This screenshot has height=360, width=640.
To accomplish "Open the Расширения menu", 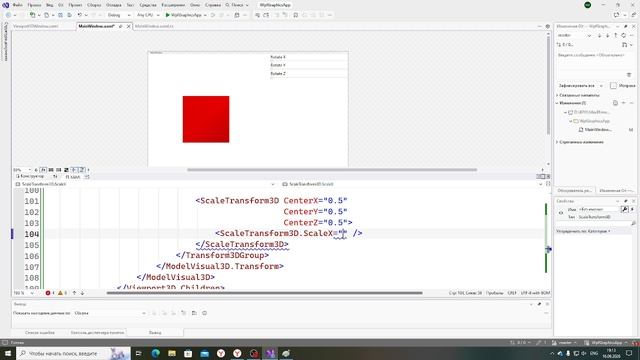I will point(173,5).
